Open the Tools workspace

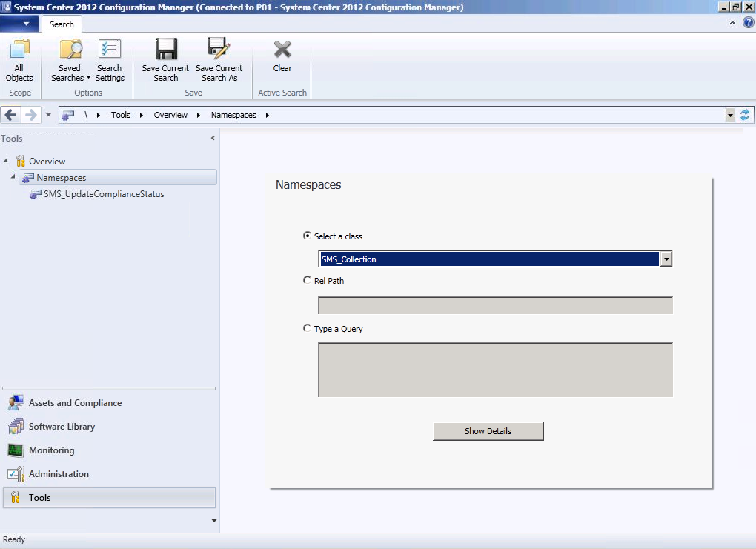pyautogui.click(x=109, y=497)
